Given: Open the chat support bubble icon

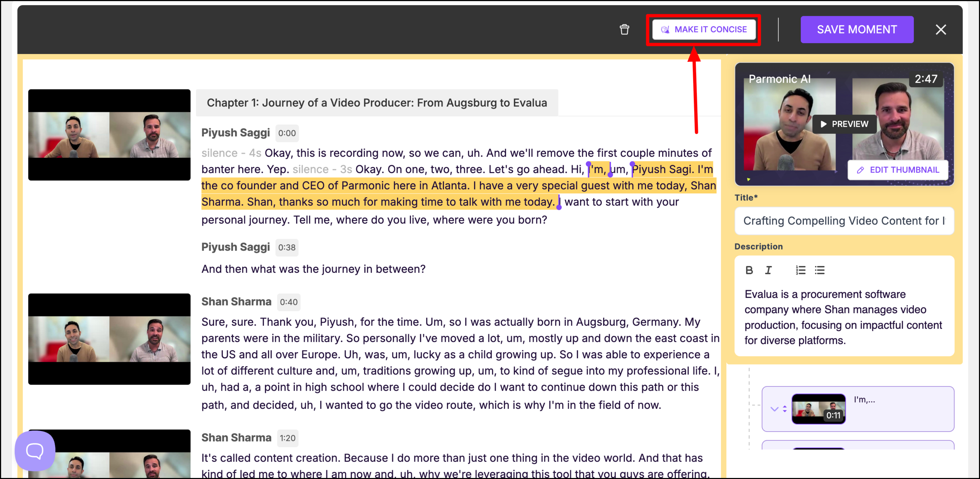Looking at the screenshot, I should [x=35, y=451].
